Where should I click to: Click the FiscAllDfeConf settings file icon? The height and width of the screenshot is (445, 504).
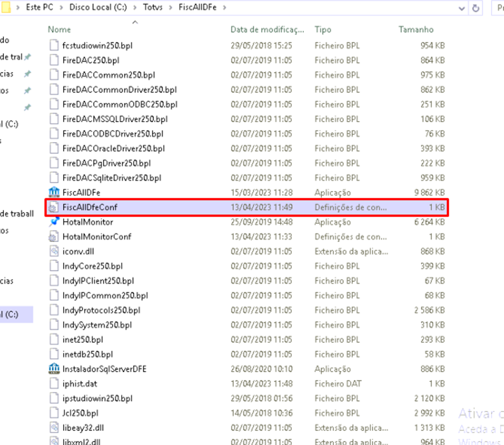pos(55,207)
